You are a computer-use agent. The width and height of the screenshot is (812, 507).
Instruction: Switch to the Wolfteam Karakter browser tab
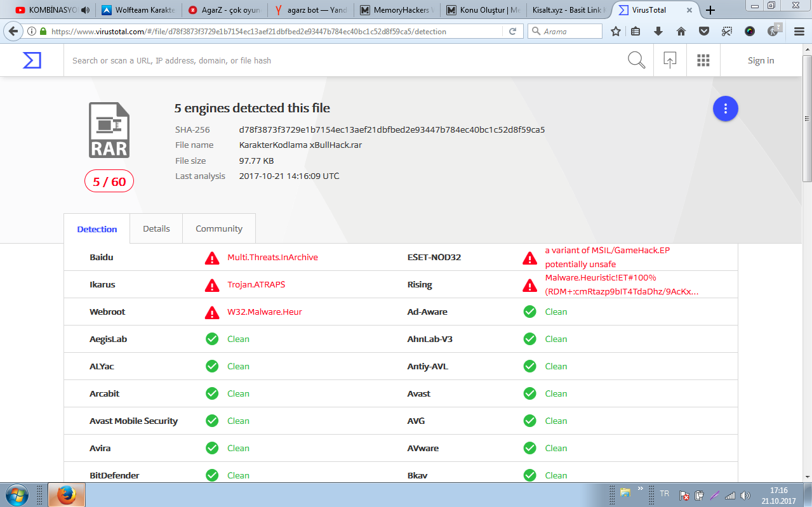[138, 10]
